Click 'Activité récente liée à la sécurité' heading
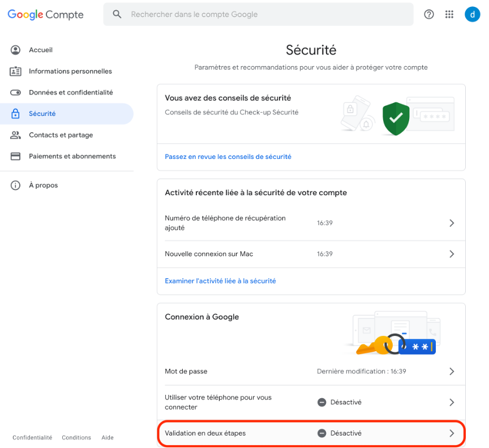Screen dimensions: 489x448 point(256,193)
